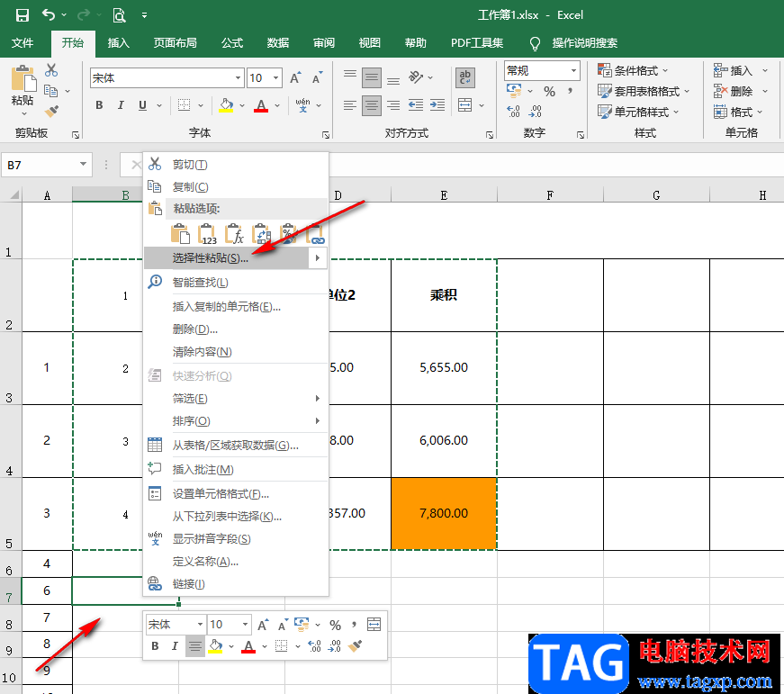This screenshot has width=784, height=694.
Task: Apply fill color on mini toolbar
Action: pos(215,646)
